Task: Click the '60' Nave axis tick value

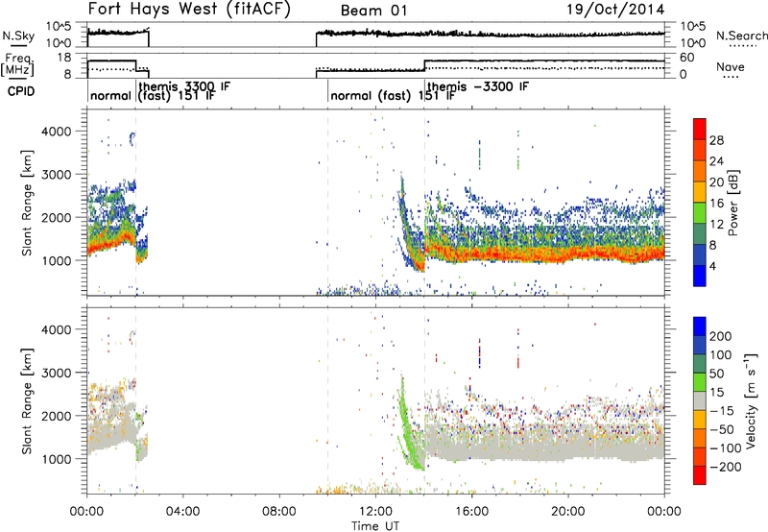Action: point(687,58)
